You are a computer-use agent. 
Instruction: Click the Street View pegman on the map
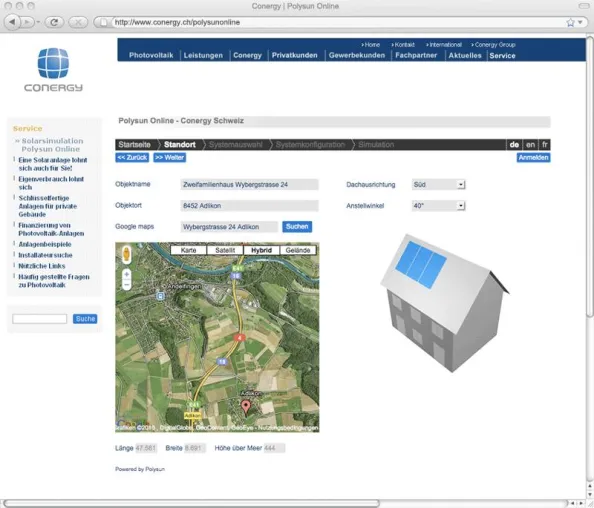pos(127,254)
